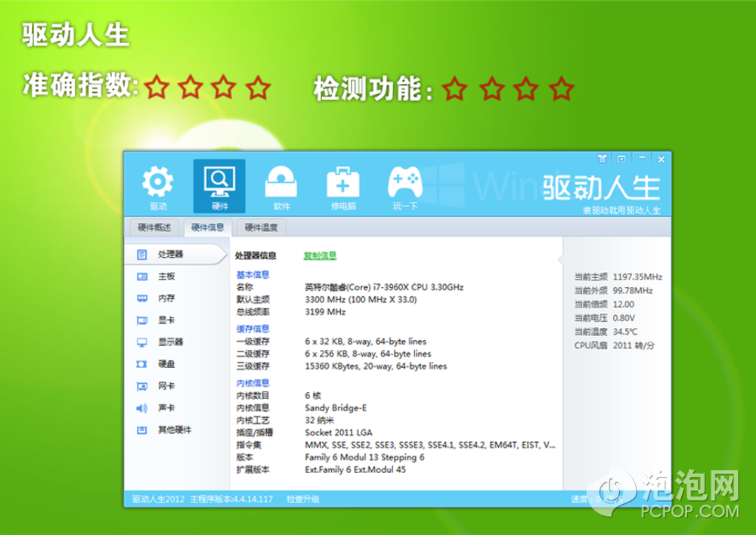Screen dimensions: 756x535
Task: Click the 当前电压 value "0.80V"
Action: [x=624, y=318]
